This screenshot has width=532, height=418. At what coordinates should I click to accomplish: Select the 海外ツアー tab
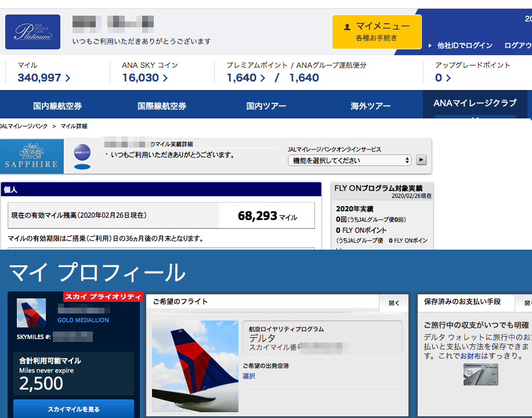[x=371, y=106]
